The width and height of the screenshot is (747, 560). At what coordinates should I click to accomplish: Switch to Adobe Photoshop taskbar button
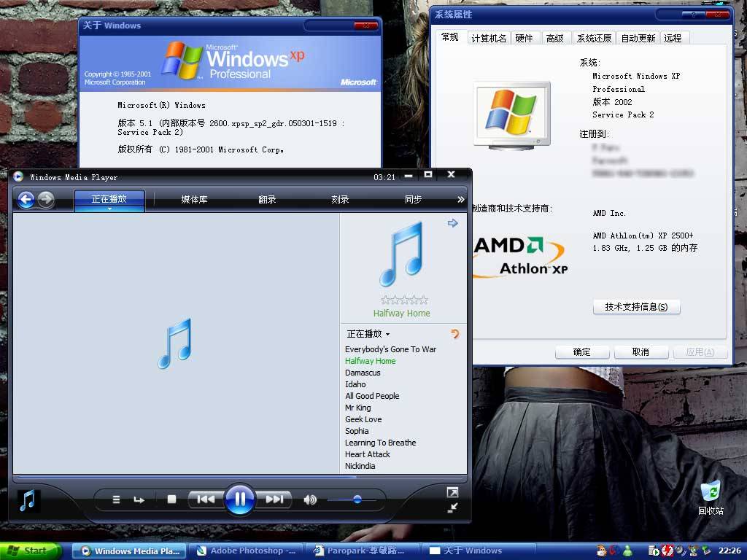tap(246, 551)
